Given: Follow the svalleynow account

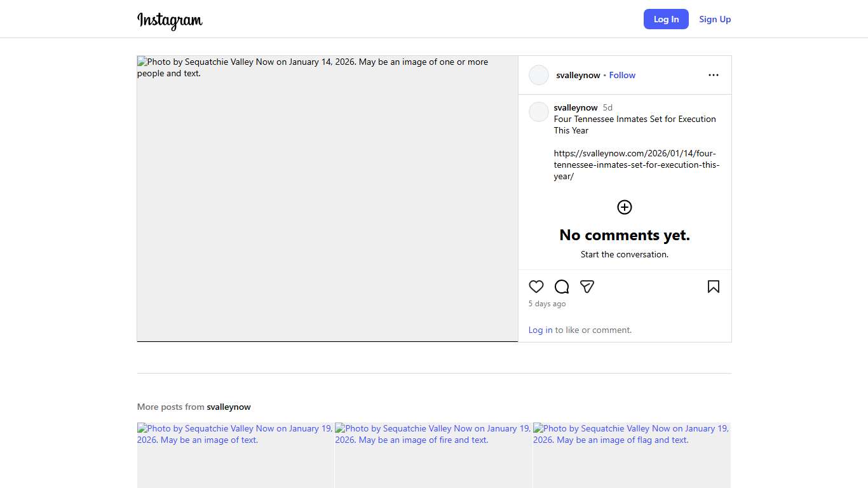Looking at the screenshot, I should point(622,75).
